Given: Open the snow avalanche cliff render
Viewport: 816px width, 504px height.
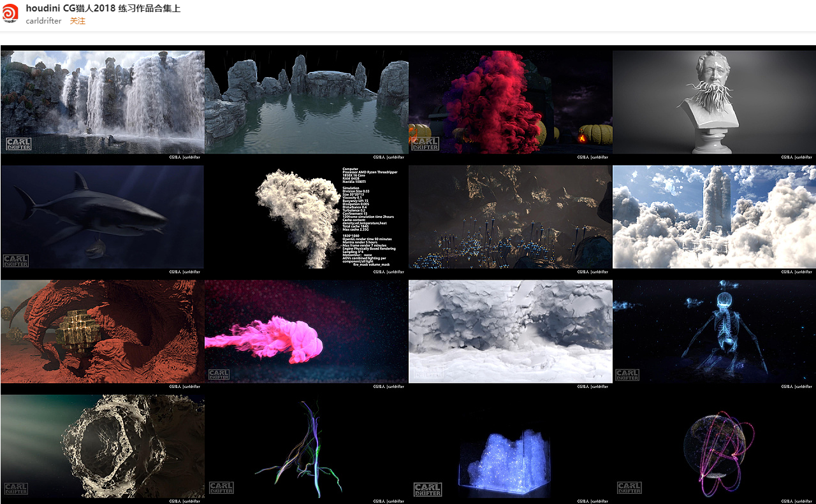Looking at the screenshot, I should click(x=510, y=331).
